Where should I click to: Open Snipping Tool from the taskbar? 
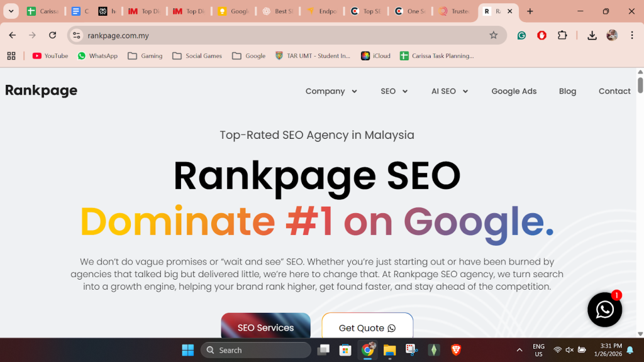[411, 350]
